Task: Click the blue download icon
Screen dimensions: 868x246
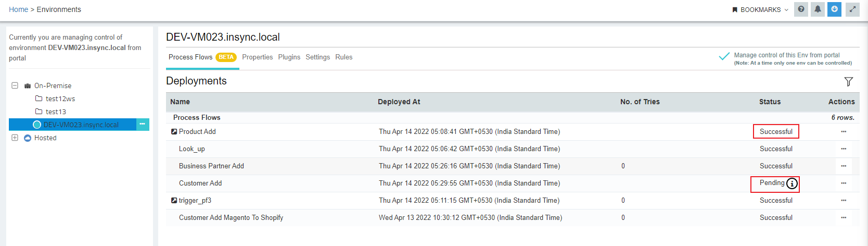Action: [834, 9]
